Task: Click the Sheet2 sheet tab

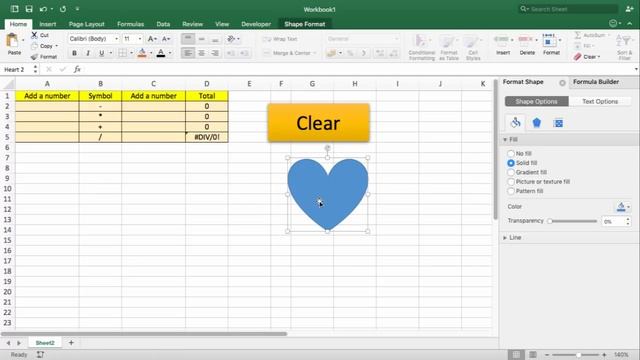Action: 45,343
